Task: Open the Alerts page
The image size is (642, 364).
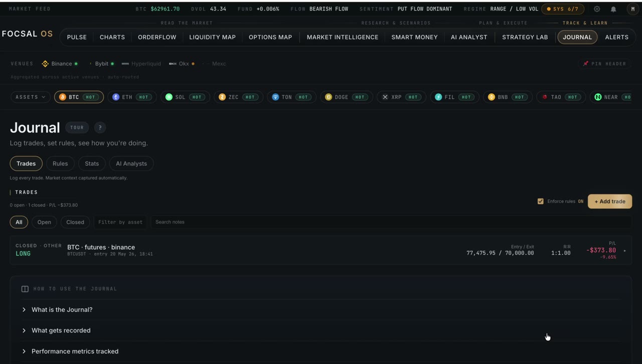Action: tap(616, 37)
